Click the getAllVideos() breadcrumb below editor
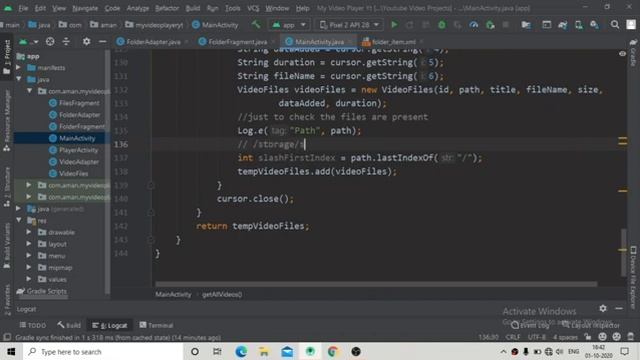This screenshot has height=360, width=640. (222, 294)
